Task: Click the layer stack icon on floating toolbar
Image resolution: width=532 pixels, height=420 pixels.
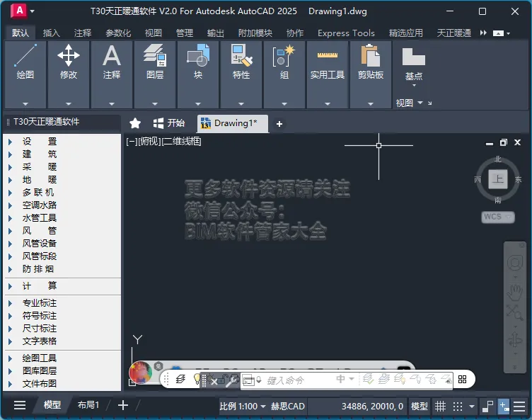Action: 180,379
